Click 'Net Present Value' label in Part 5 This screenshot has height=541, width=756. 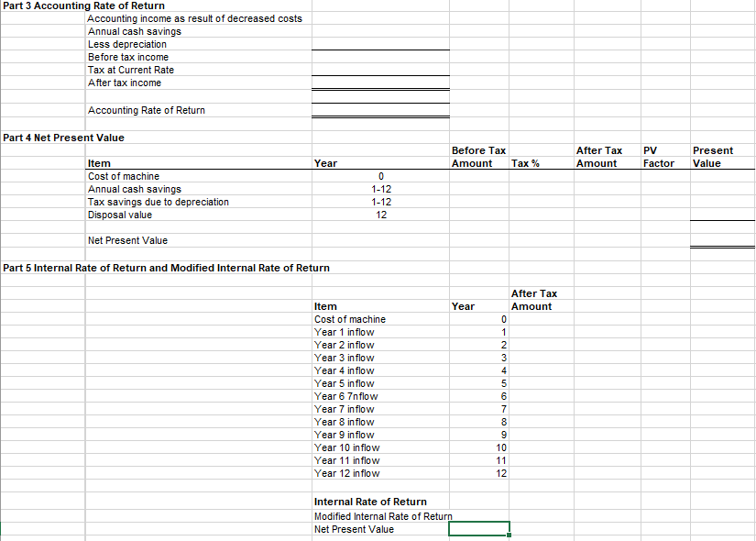tap(354, 529)
